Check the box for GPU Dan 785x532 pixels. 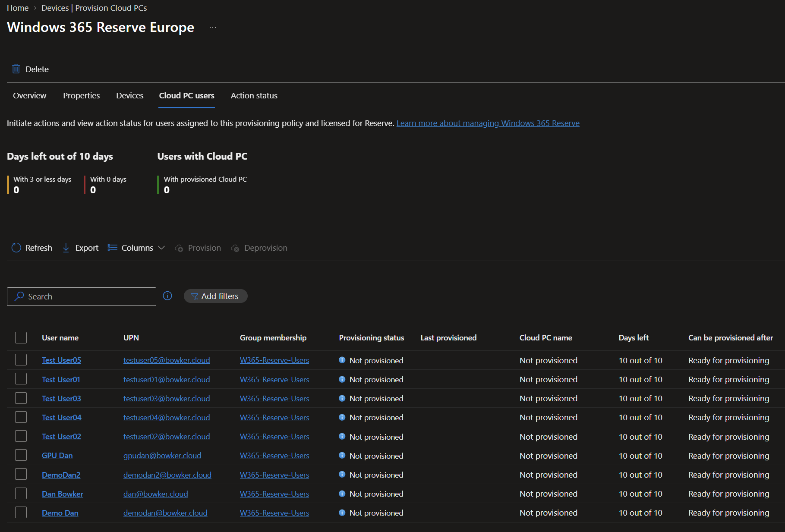pos(21,455)
